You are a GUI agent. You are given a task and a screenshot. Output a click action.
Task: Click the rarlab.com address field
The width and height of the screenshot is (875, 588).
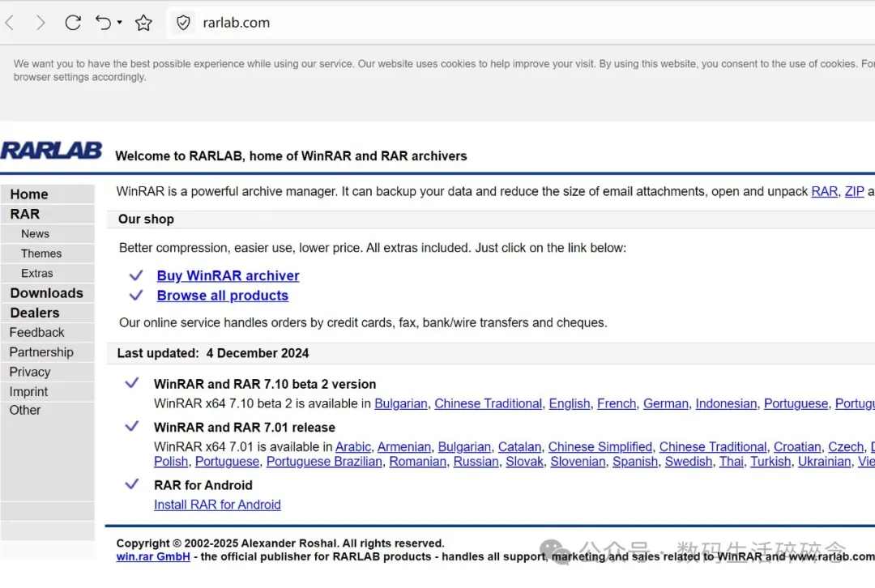[237, 23]
